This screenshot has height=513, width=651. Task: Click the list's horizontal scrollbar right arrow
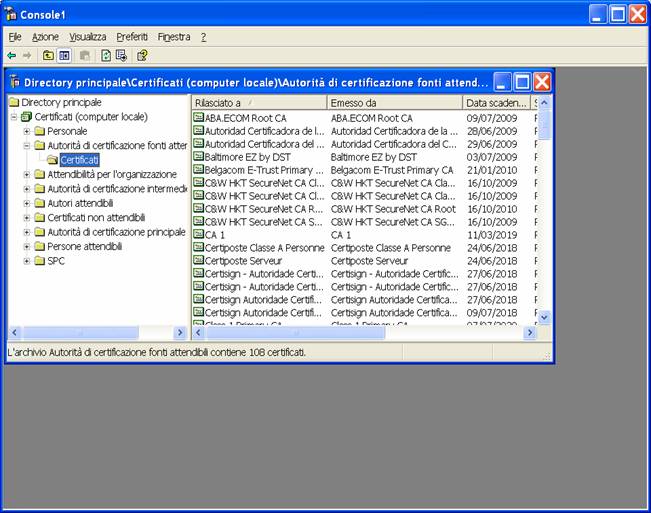[x=530, y=332]
